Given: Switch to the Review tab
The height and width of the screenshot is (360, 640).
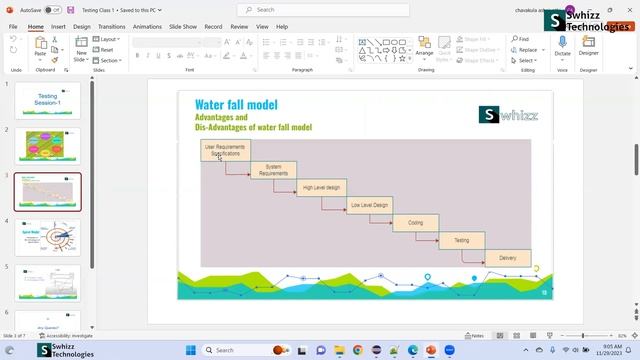Looking at the screenshot, I should pos(239,27).
